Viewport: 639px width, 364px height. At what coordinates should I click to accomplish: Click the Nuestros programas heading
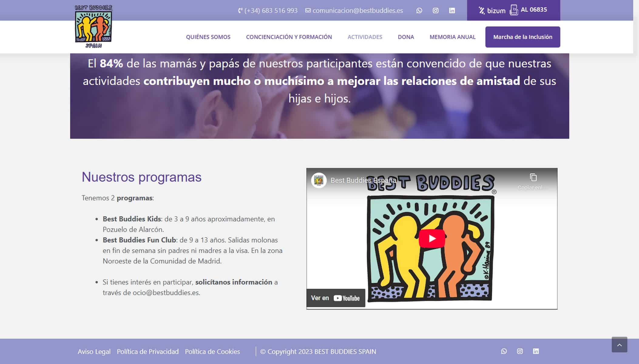[141, 177]
